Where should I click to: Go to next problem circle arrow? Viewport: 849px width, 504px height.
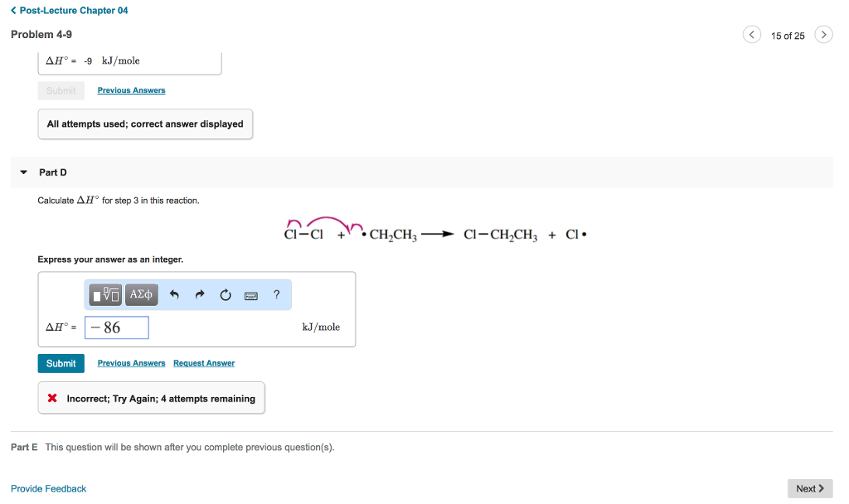[x=823, y=35]
